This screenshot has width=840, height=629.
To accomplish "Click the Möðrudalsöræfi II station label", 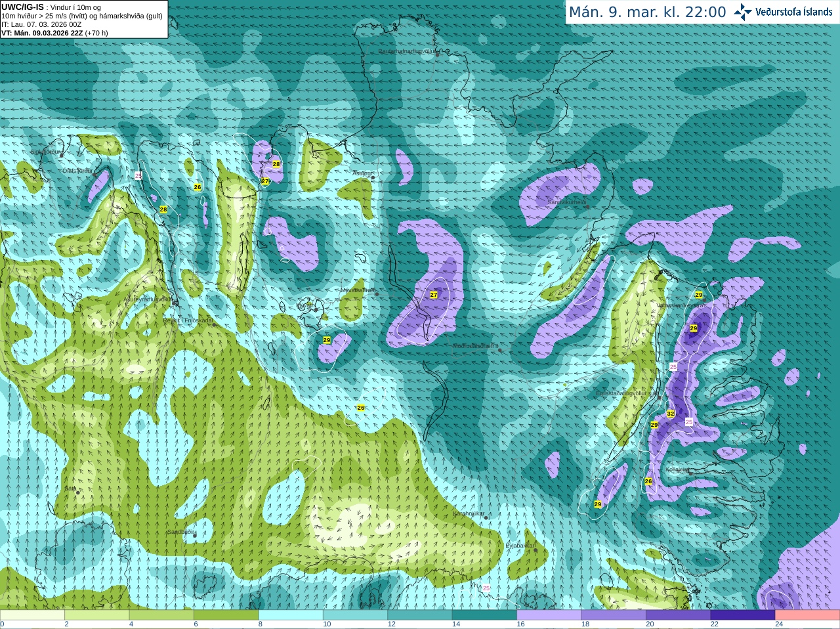I will coord(476,346).
